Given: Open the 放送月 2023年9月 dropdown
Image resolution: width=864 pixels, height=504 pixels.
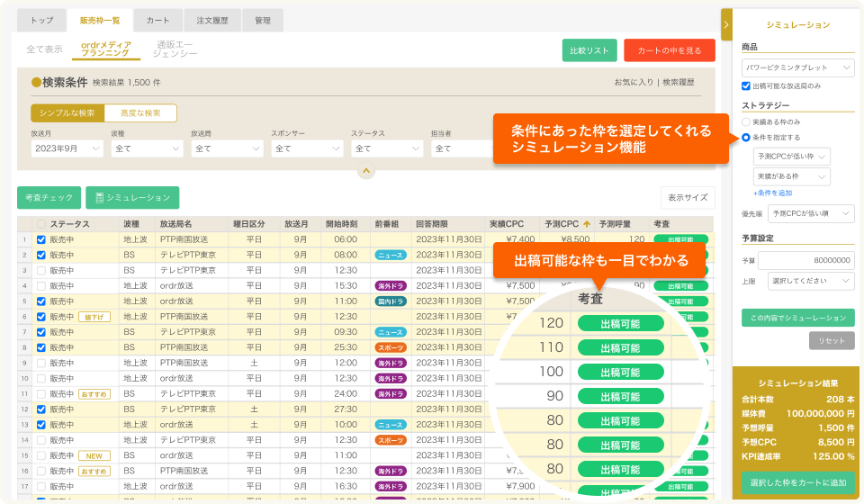Looking at the screenshot, I should click(x=67, y=148).
